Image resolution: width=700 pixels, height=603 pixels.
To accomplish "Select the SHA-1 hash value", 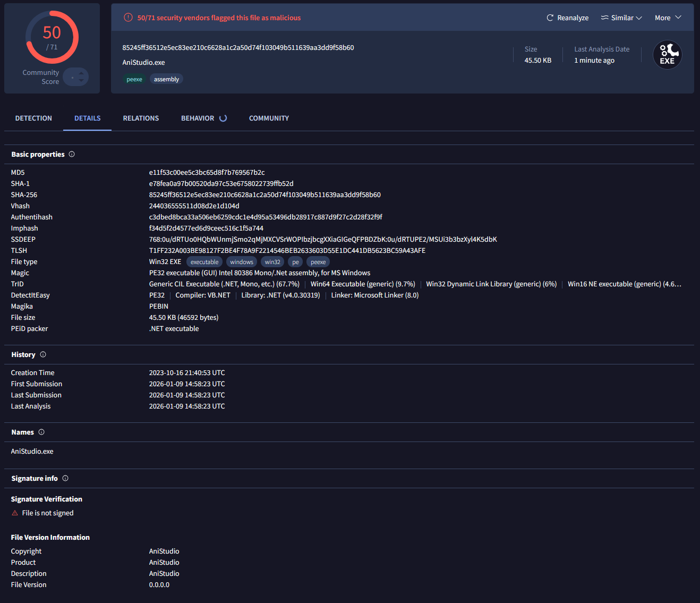I will pyautogui.click(x=221, y=184).
